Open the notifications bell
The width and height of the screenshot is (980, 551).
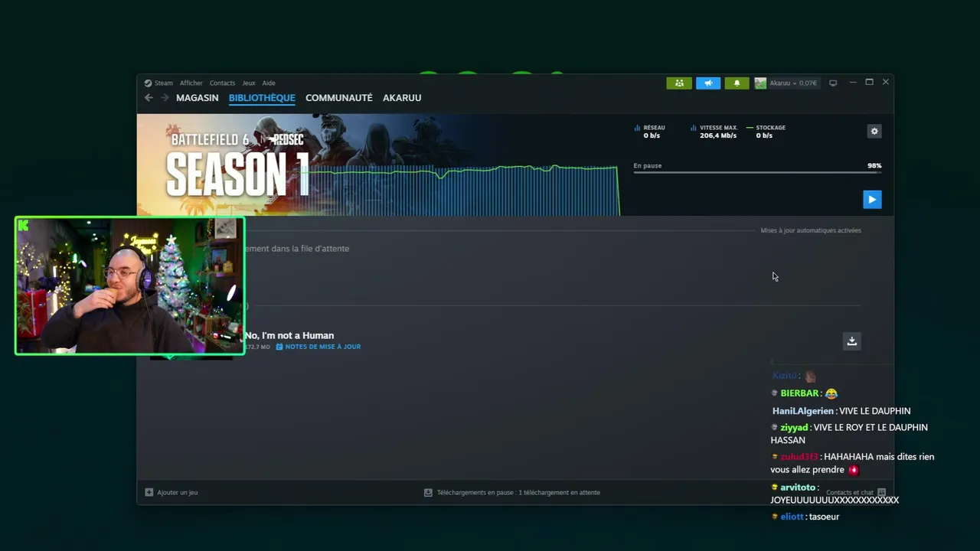737,83
